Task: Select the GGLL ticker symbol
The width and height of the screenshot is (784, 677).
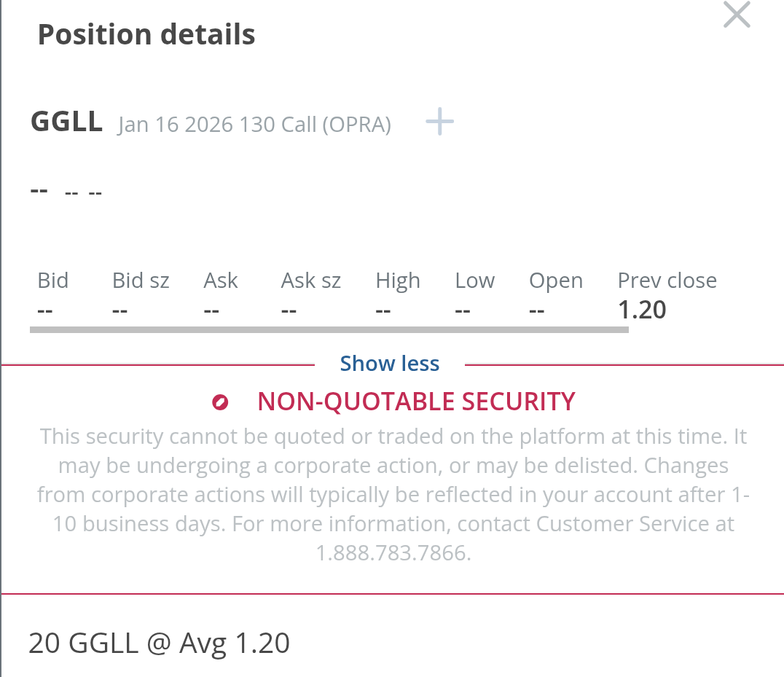Action: tap(66, 122)
